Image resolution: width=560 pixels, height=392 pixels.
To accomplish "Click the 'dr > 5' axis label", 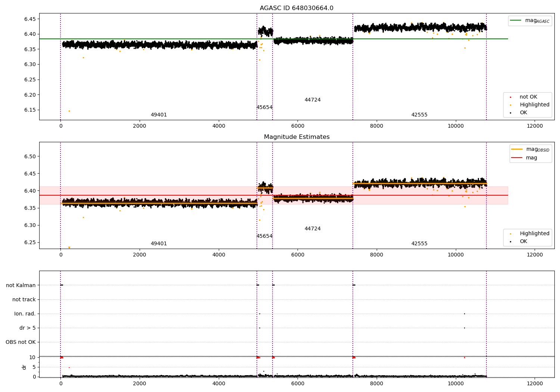I will tap(28, 328).
